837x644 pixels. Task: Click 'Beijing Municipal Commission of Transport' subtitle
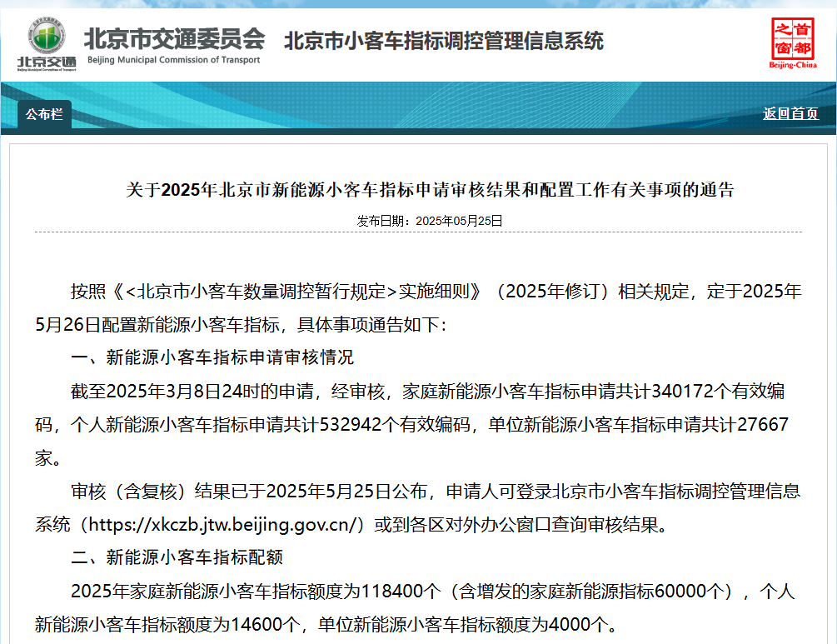tap(173, 60)
